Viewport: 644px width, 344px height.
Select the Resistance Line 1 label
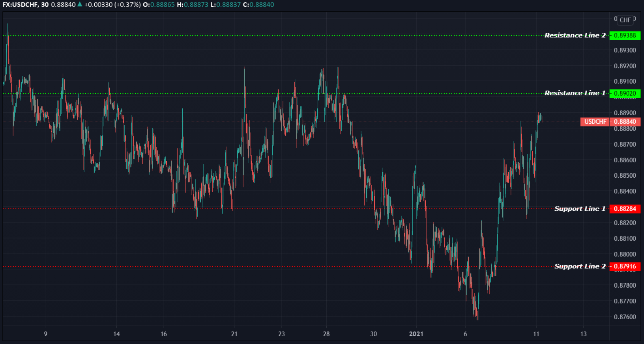575,93
